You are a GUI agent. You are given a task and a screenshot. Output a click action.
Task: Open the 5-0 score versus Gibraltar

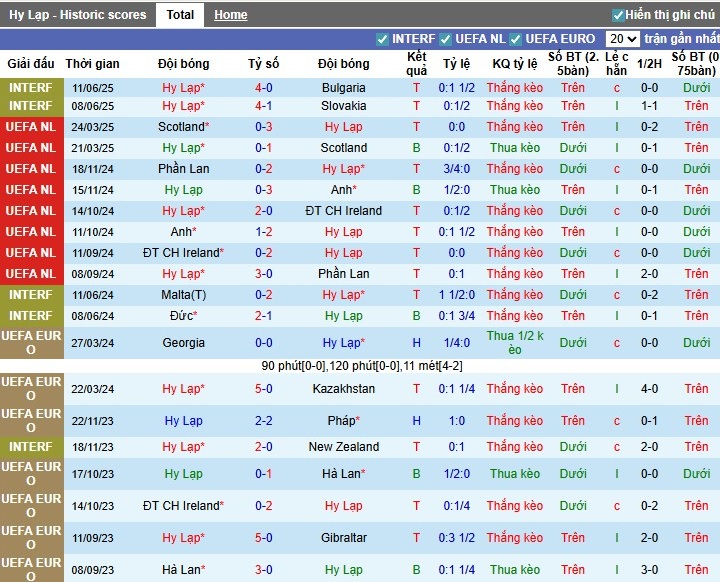[x=263, y=538]
